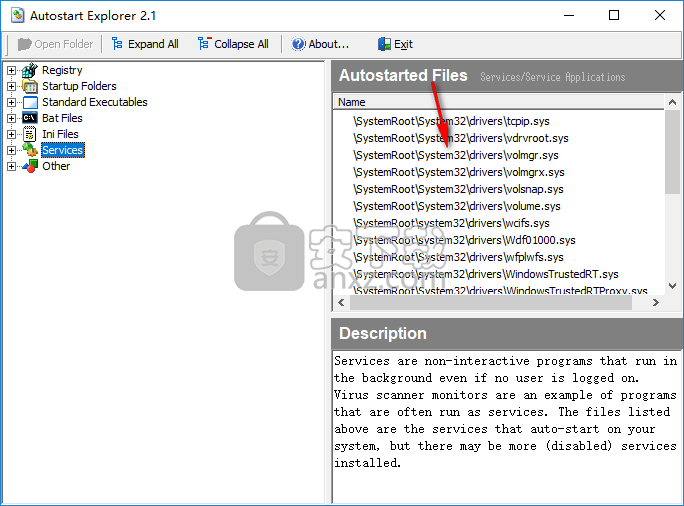The height and width of the screenshot is (506, 684).
Task: Click the Registry tree icon
Action: [x=30, y=70]
